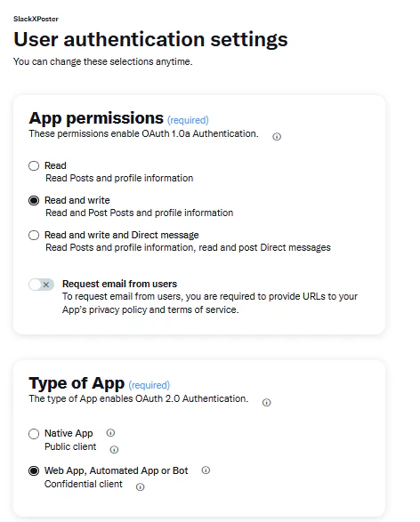This screenshot has height=522, width=420.
Task: Click info icon beside OAuth 1.0a Authentication text
Action: (277, 136)
